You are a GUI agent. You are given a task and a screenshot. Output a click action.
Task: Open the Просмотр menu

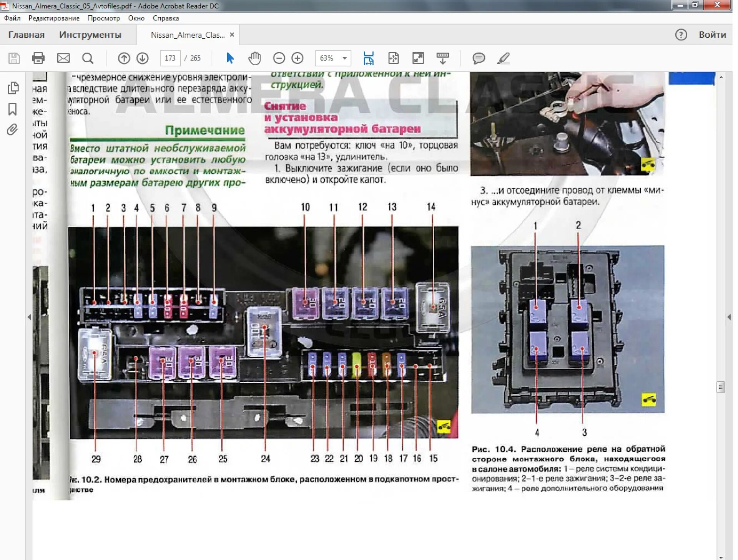click(104, 18)
